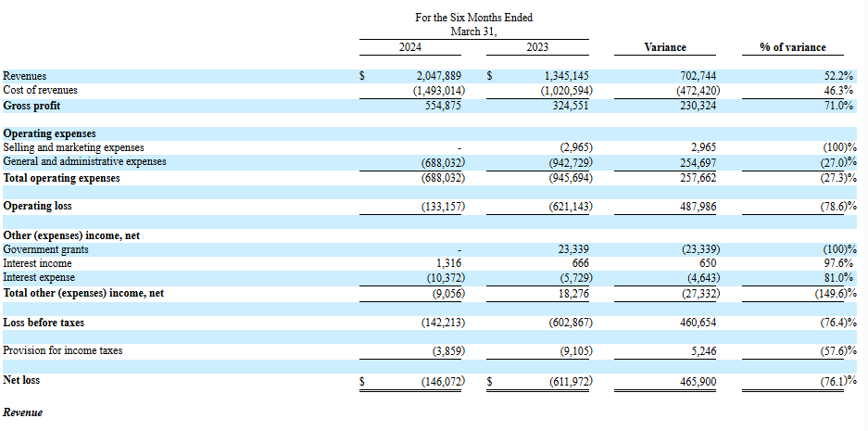Click the Variance column header
The width and height of the screenshot is (868, 431).
tap(665, 47)
